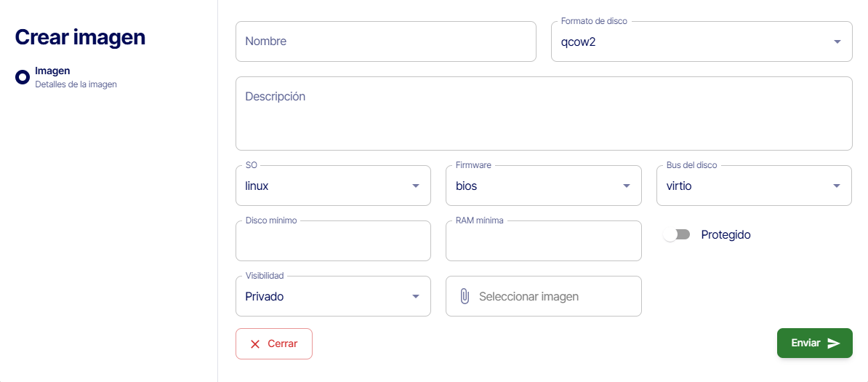Open the SO dropdown showing linux

(x=333, y=186)
